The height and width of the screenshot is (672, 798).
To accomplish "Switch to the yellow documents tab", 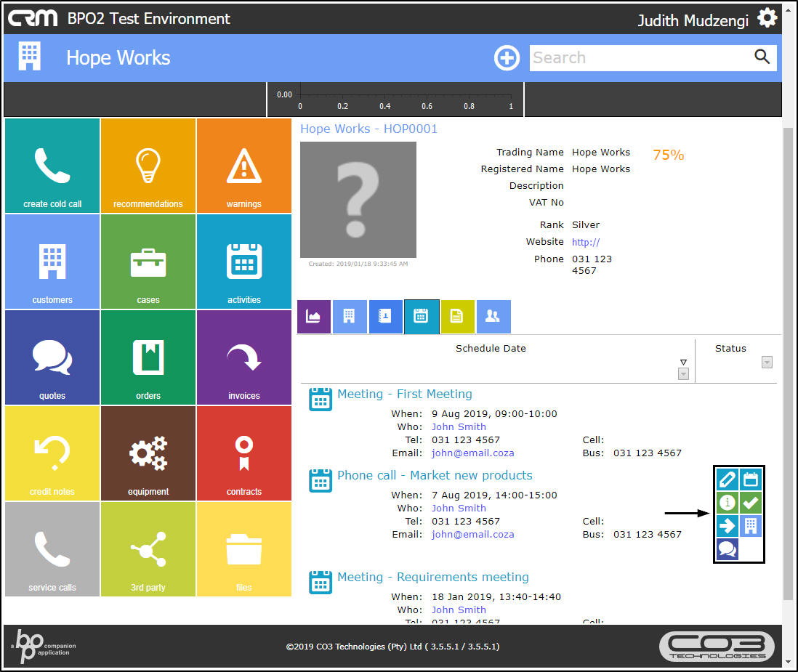I will pos(458,317).
